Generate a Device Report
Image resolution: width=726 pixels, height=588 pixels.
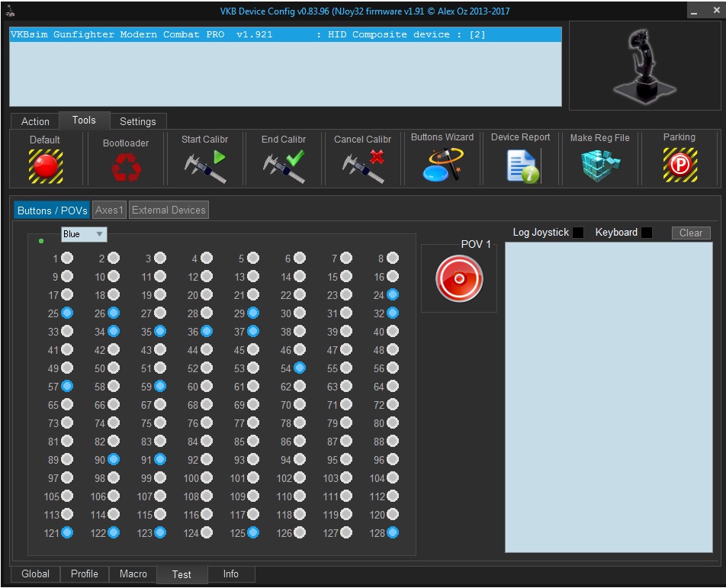click(522, 165)
